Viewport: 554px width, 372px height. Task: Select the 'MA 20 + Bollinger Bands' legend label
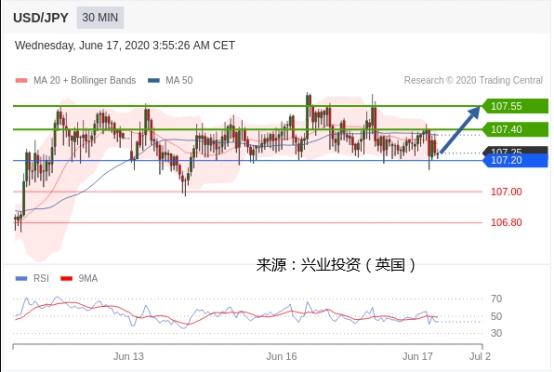[85, 81]
